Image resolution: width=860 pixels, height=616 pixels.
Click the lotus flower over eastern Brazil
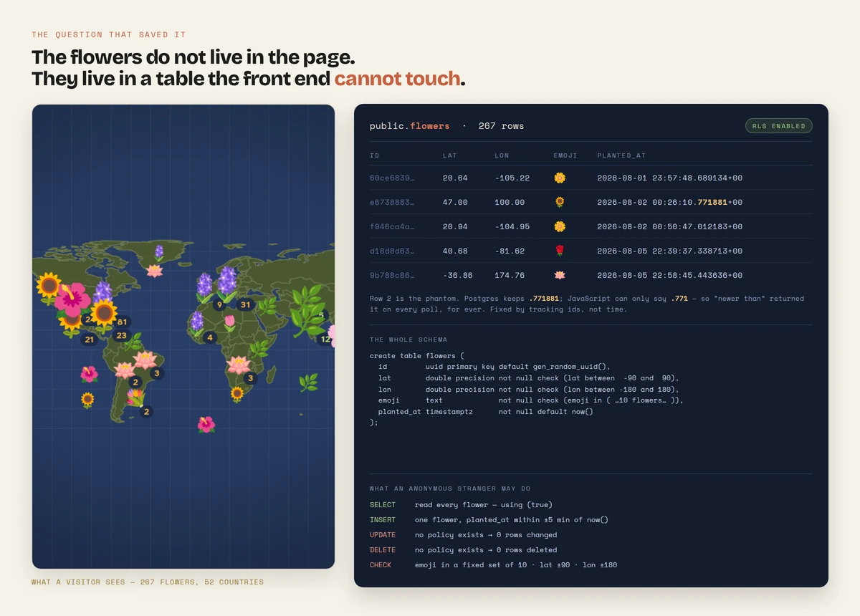coord(145,360)
